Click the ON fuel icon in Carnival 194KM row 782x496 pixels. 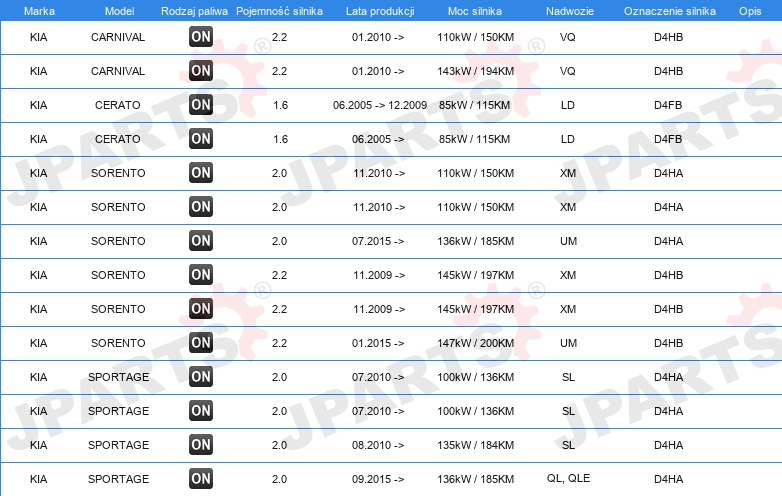(x=201, y=70)
